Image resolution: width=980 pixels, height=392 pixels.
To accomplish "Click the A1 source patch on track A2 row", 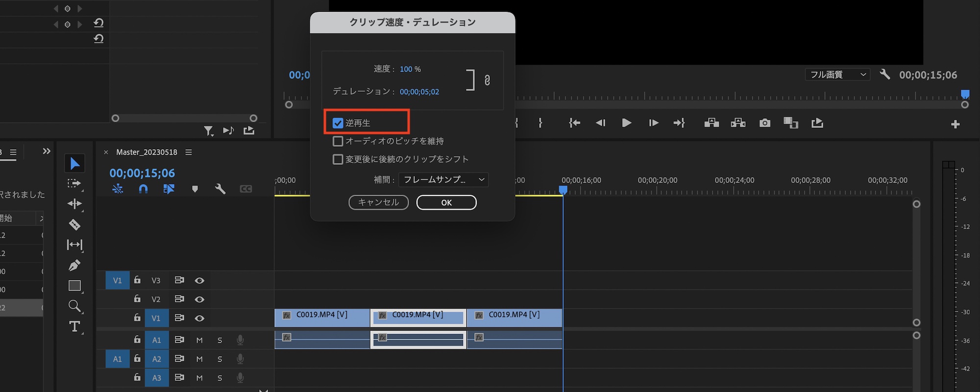I will tap(118, 359).
